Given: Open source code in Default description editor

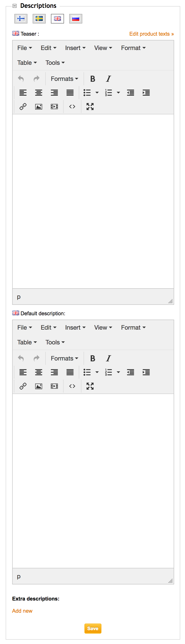Looking at the screenshot, I should pos(72,386).
